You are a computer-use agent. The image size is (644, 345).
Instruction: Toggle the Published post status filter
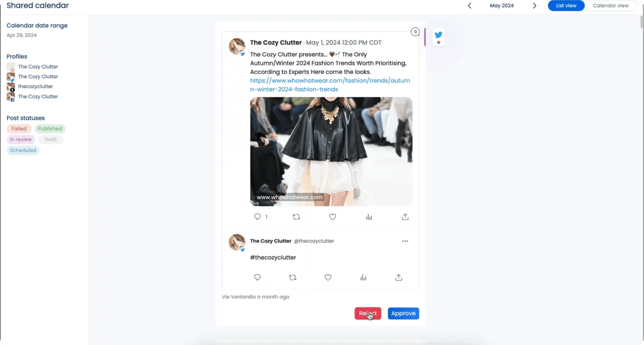pyautogui.click(x=50, y=129)
